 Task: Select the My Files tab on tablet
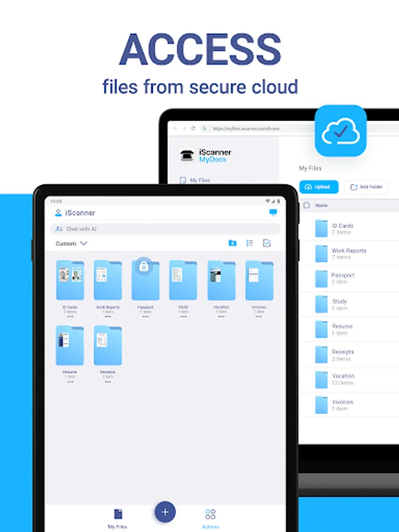coord(118,519)
